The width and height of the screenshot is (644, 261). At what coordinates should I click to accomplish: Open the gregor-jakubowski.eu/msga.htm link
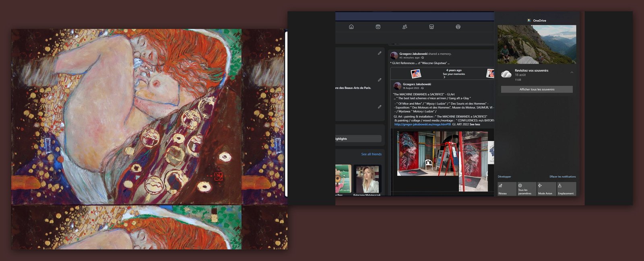[x=422, y=124]
